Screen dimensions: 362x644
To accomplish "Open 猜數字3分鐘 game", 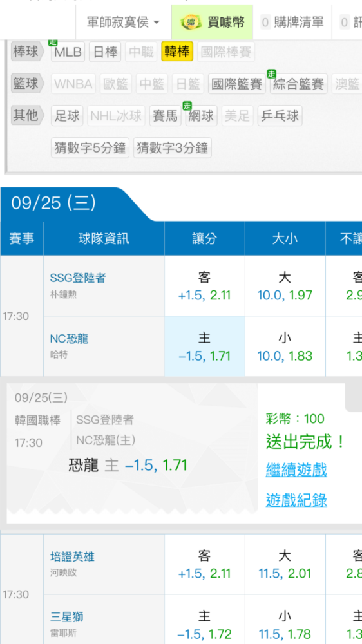I will (x=172, y=147).
